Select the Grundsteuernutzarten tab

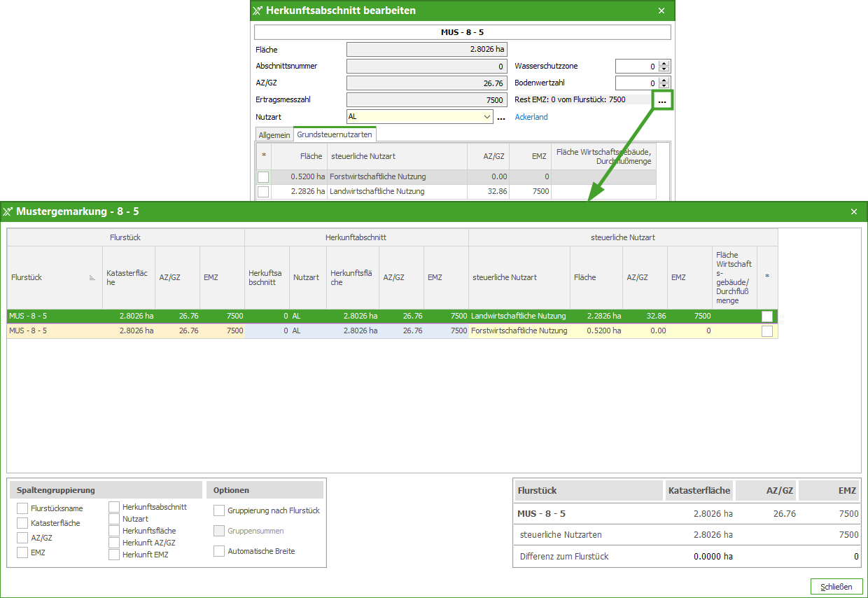[x=335, y=134]
